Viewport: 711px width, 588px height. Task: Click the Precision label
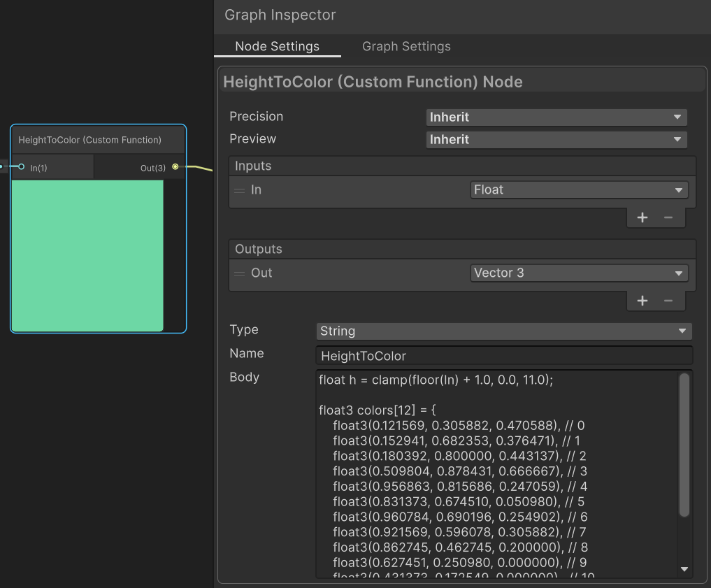tap(256, 117)
